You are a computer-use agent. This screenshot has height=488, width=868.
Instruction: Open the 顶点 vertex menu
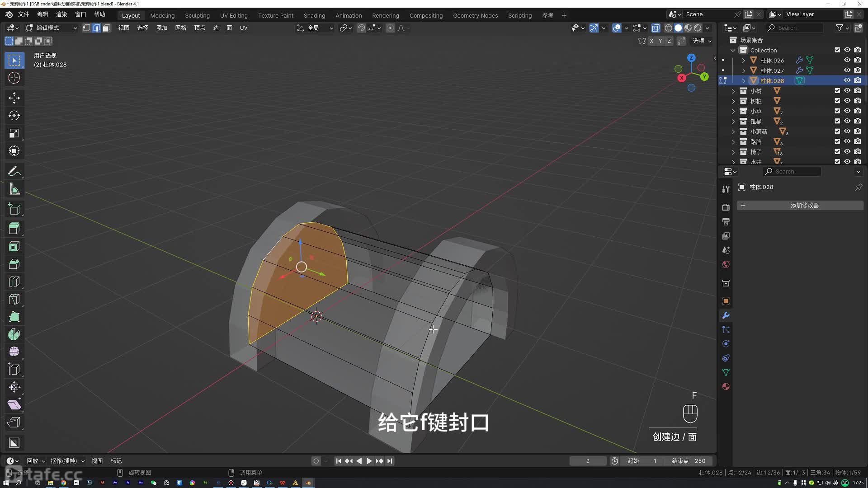[x=199, y=28]
